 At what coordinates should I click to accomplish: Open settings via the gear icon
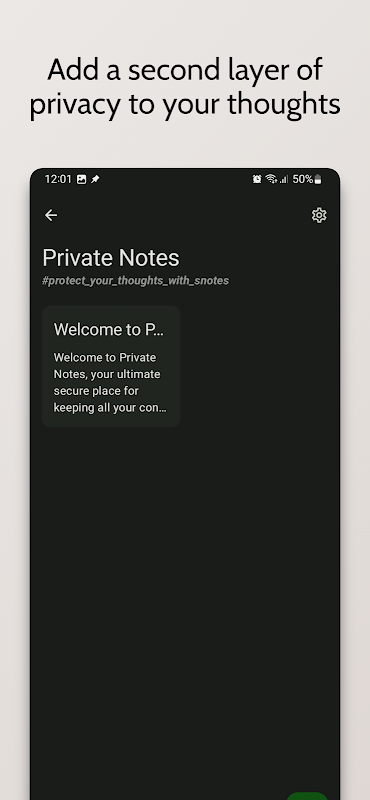pos(319,215)
